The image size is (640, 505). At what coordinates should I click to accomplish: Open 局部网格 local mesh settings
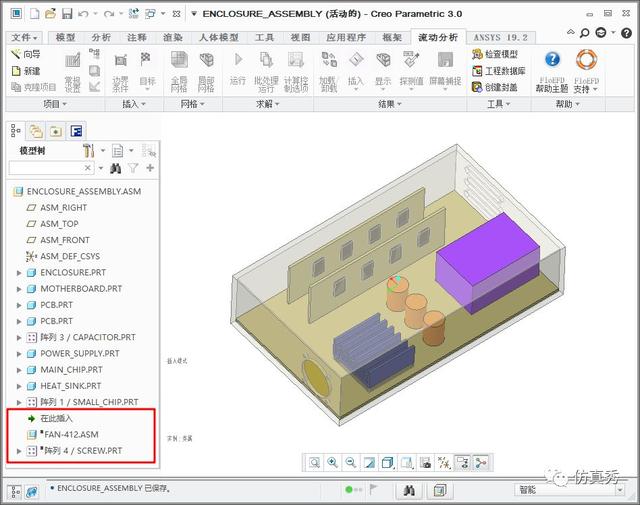206,72
